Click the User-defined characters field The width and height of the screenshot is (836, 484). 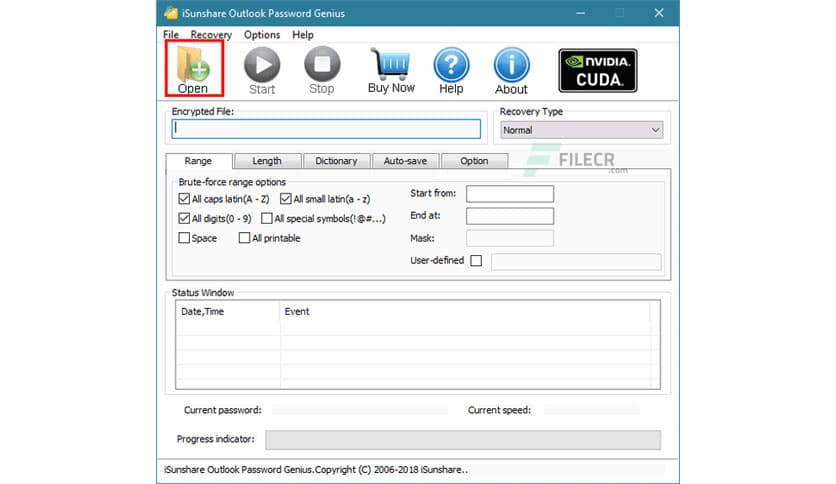(576, 262)
